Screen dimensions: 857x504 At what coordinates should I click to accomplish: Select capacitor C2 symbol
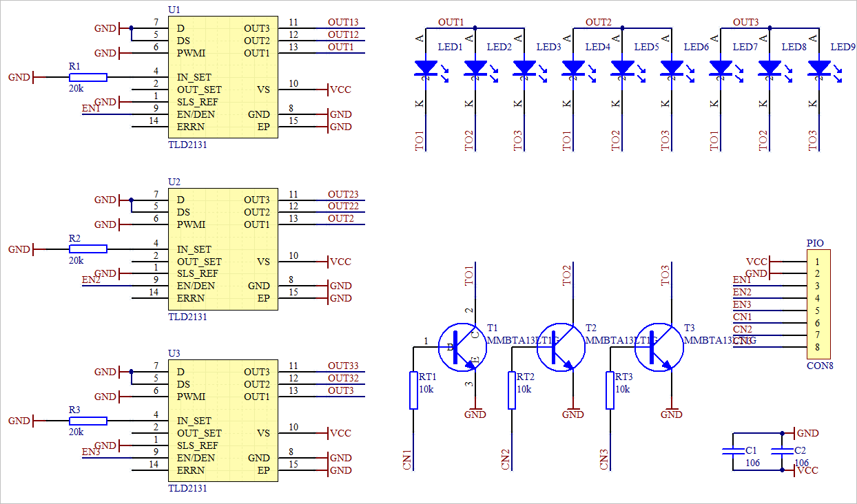782,452
